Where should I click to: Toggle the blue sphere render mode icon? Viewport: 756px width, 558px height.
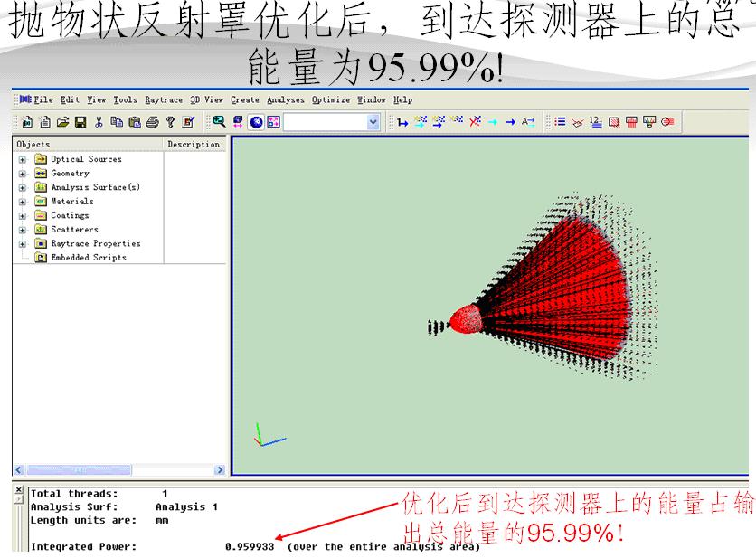(256, 122)
